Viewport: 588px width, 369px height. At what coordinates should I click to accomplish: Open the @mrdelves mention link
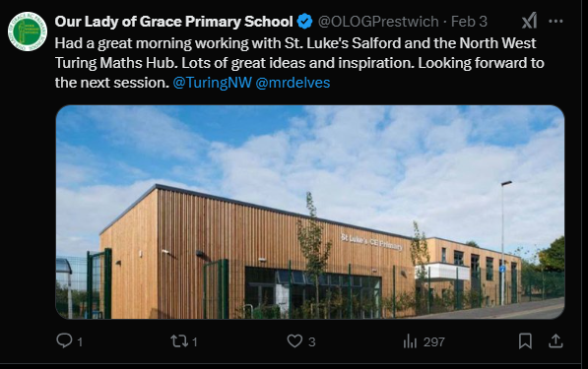[x=293, y=83]
